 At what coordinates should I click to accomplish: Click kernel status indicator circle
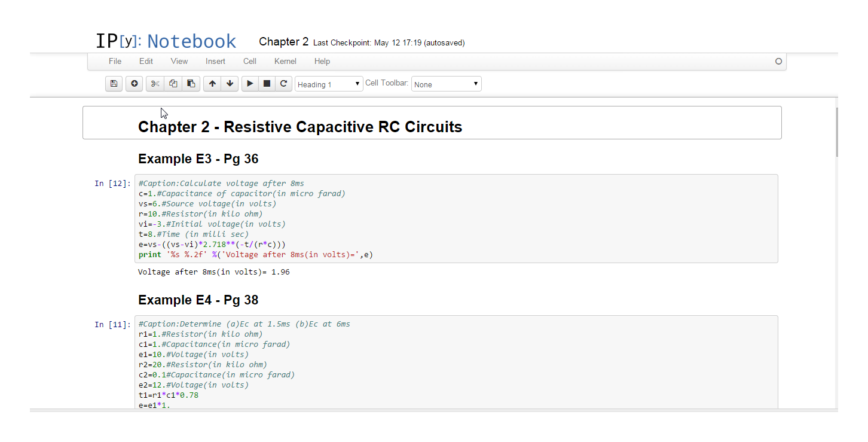778,61
